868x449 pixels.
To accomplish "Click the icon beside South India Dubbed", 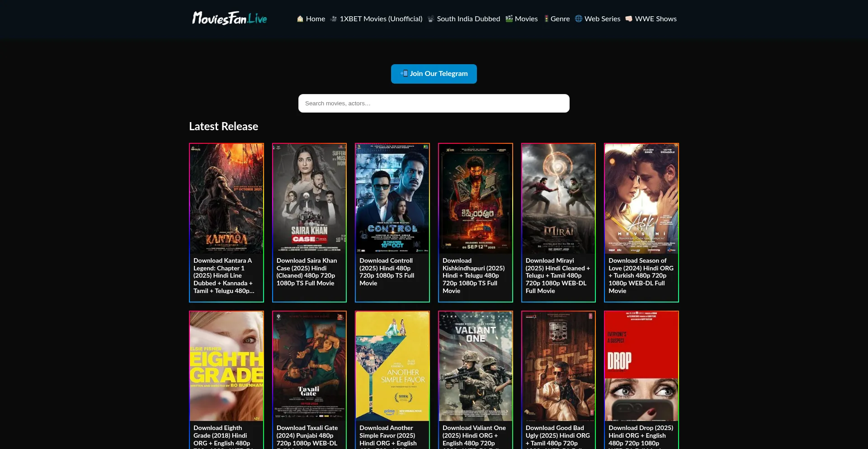I will click(x=431, y=19).
